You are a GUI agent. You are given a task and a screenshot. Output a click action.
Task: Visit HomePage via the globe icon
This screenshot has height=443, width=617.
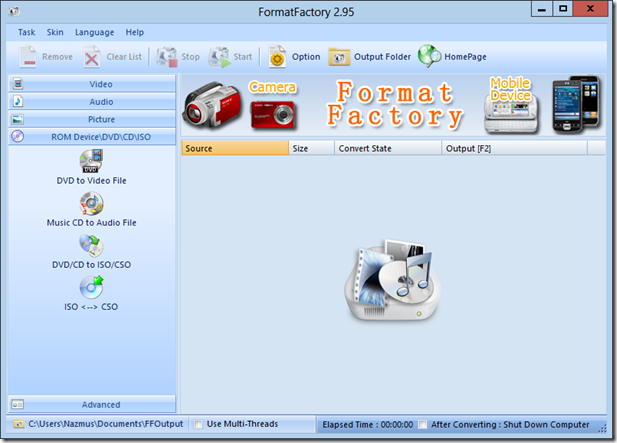[x=429, y=57]
